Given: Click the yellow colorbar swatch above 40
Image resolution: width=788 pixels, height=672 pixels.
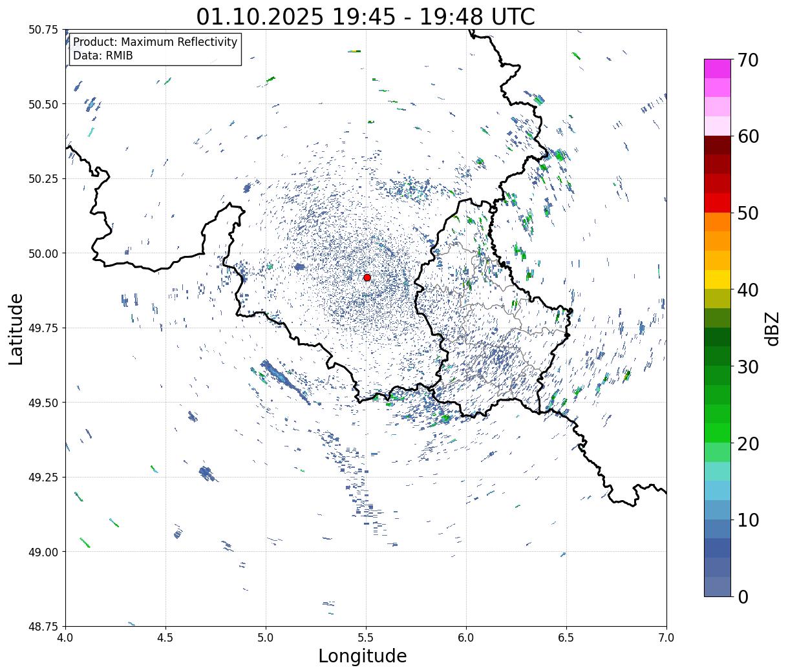Looking at the screenshot, I should coord(718,279).
